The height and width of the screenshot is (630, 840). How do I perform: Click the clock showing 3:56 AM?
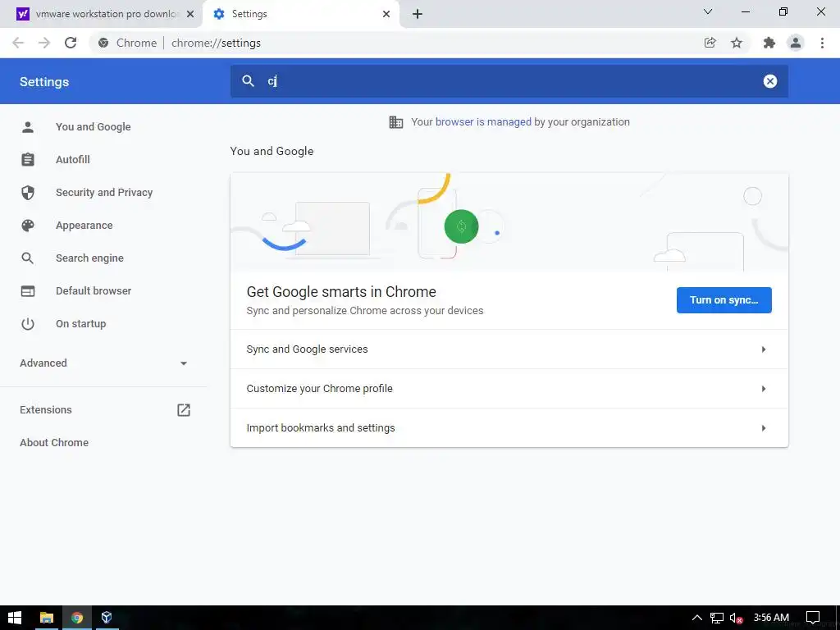pos(771,618)
